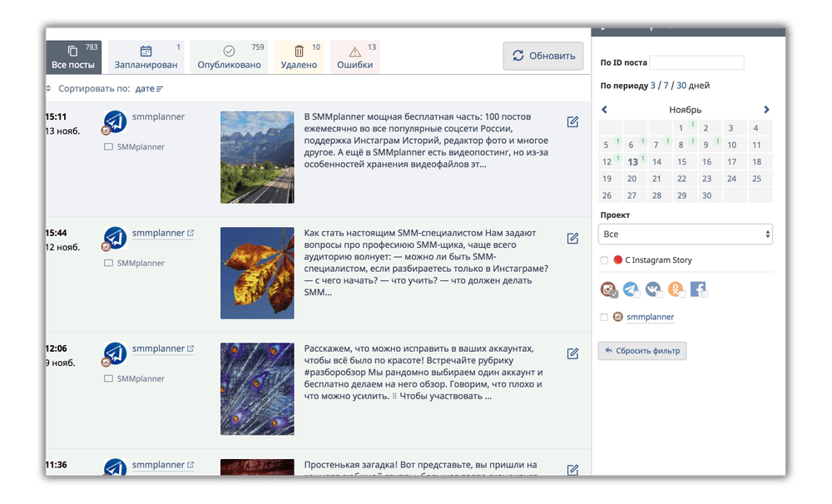This screenshot has height=504, width=832.
Task: Click the Обновить refresh button
Action: coord(543,56)
